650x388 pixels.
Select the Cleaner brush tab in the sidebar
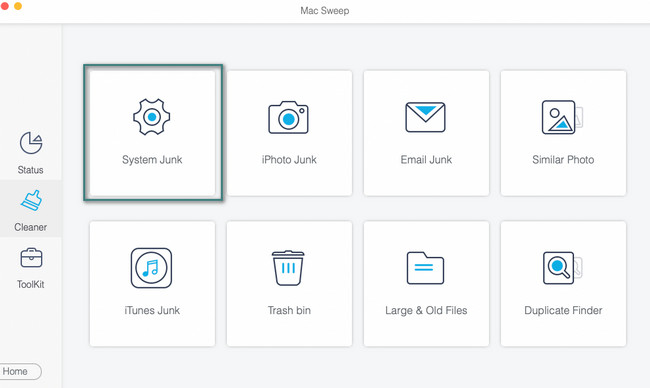31,209
